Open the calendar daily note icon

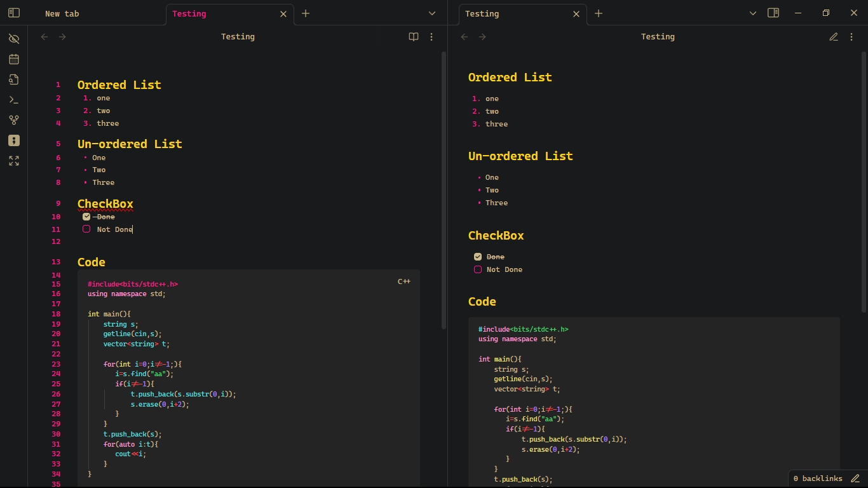[14, 59]
